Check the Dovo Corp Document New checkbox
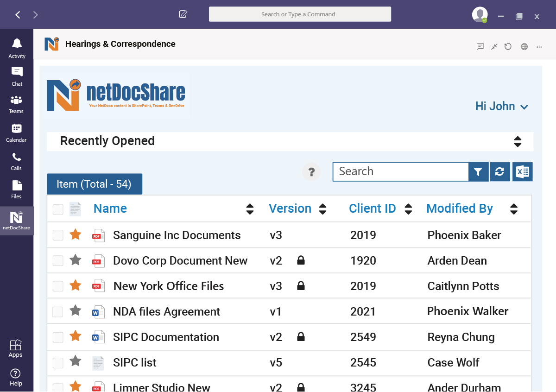 58,261
